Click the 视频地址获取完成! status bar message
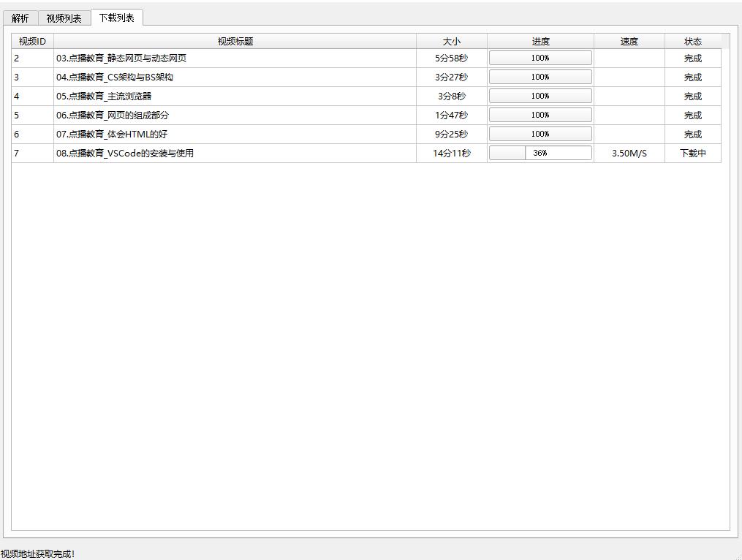This screenshot has height=560, width=742. coord(37,553)
